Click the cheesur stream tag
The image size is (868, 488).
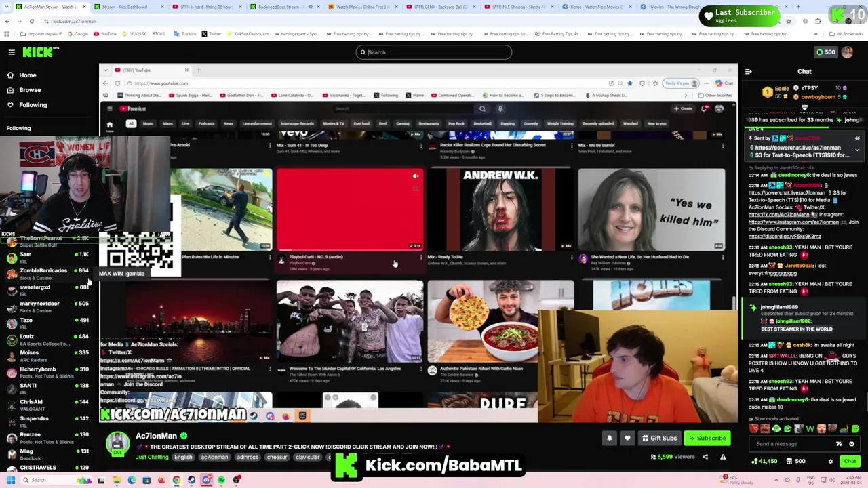277,457
